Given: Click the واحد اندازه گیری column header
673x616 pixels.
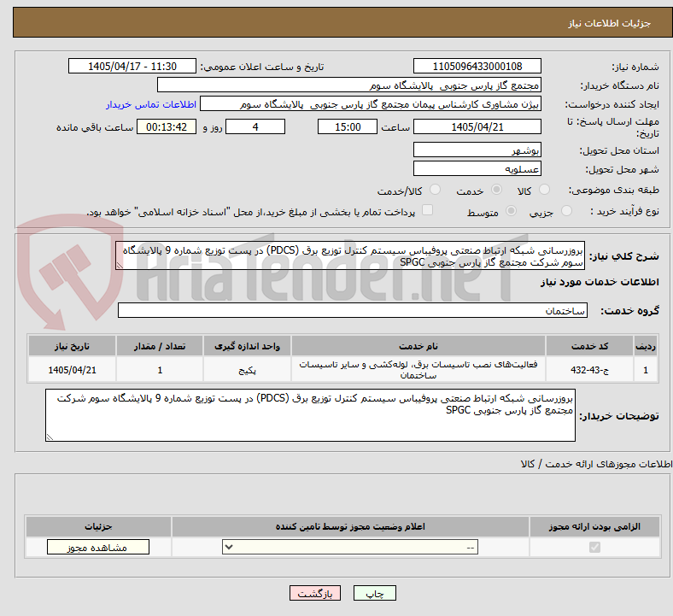Looking at the screenshot, I should point(247,346).
